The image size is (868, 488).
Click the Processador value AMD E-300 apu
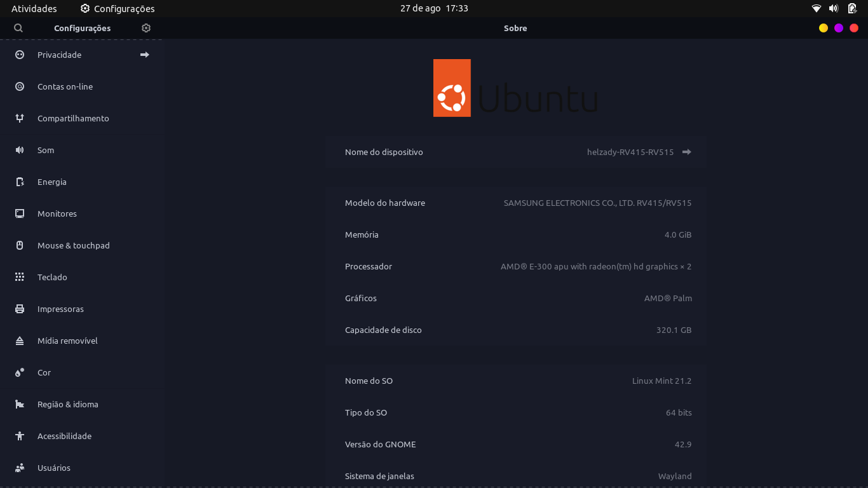[x=596, y=266]
